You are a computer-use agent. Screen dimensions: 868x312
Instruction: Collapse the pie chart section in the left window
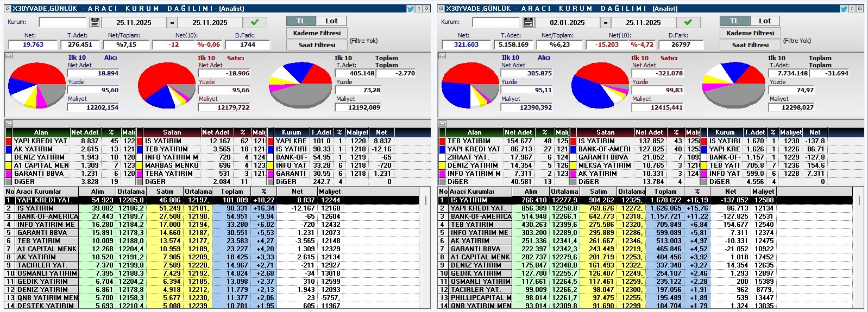point(9,55)
